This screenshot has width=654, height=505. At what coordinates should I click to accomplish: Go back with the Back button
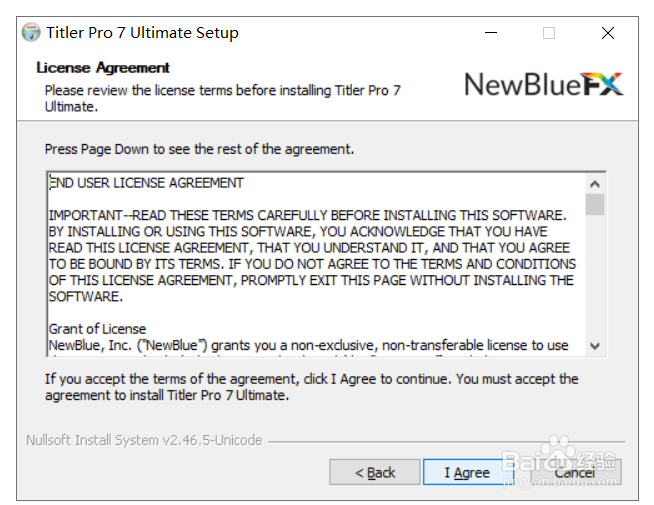pos(375,472)
